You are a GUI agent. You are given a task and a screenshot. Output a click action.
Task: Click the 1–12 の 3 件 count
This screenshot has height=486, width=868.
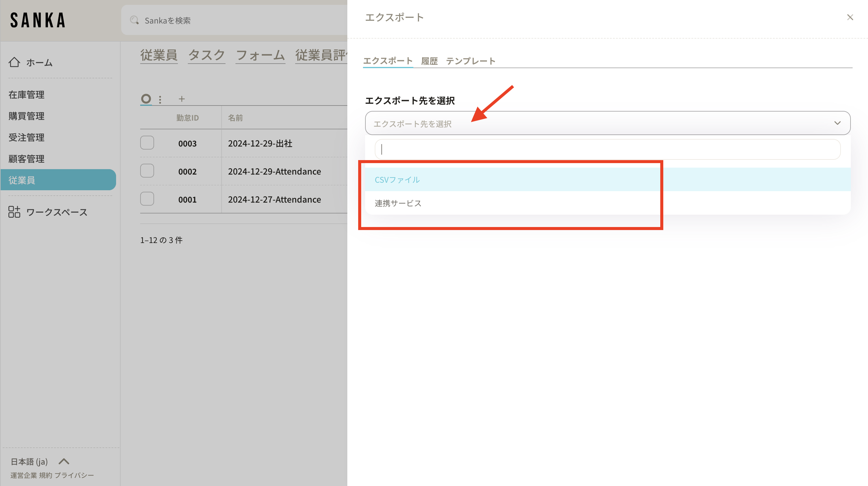coord(161,240)
